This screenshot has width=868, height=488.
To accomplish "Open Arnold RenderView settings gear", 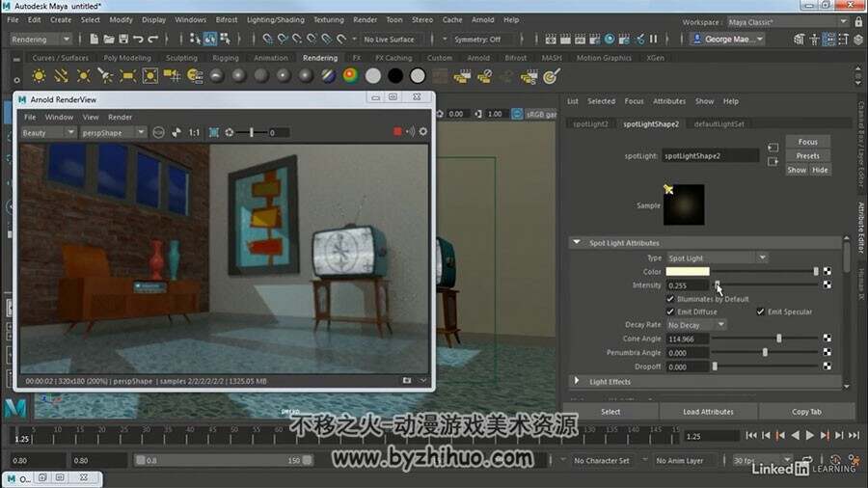I will click(x=423, y=132).
